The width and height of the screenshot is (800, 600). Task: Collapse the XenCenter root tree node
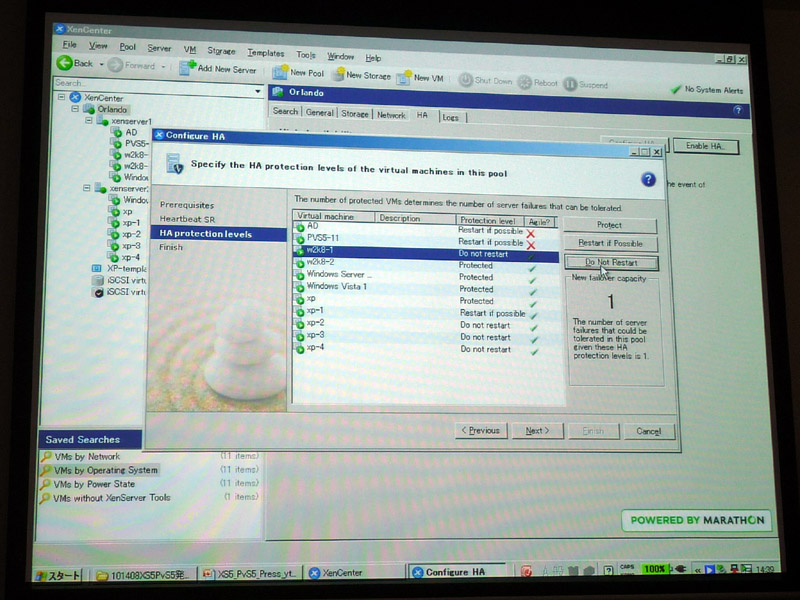(62, 96)
